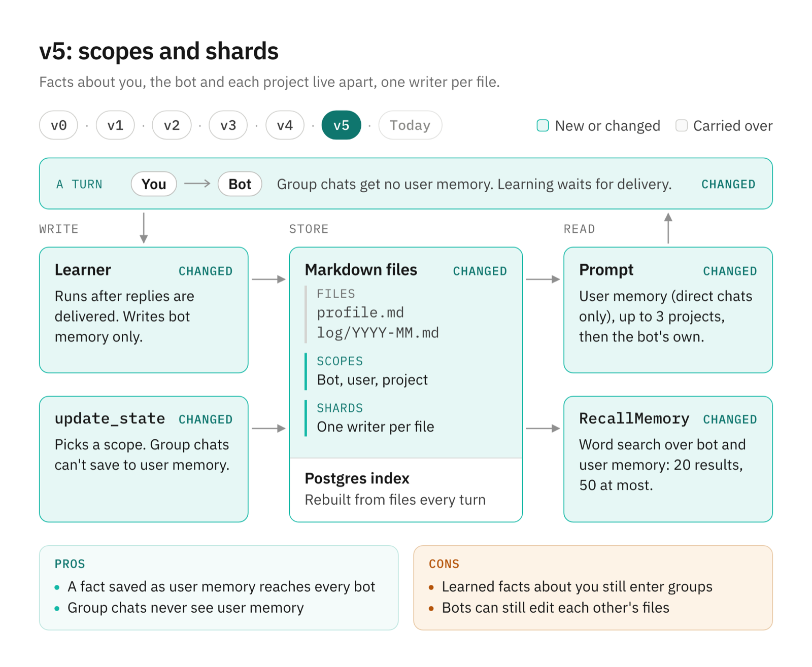Click the teal New or changed legend swatch

543,126
